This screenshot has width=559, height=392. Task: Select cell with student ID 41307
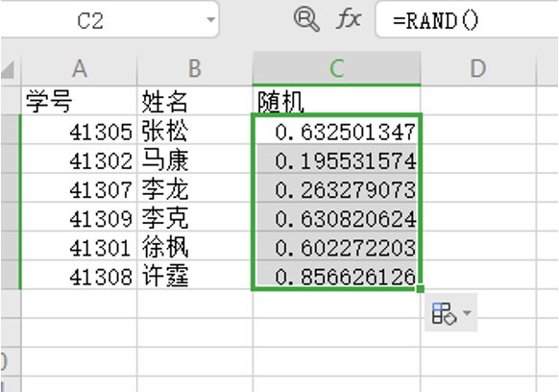tap(79, 188)
